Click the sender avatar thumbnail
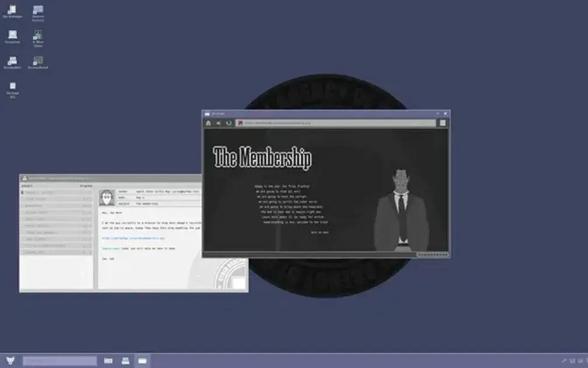 tap(107, 197)
